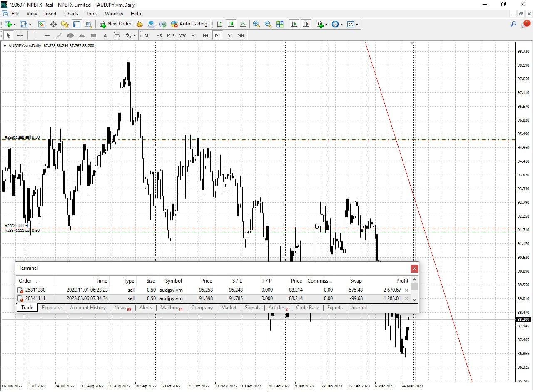Click the terminal list scroll-down arrow

point(414,300)
